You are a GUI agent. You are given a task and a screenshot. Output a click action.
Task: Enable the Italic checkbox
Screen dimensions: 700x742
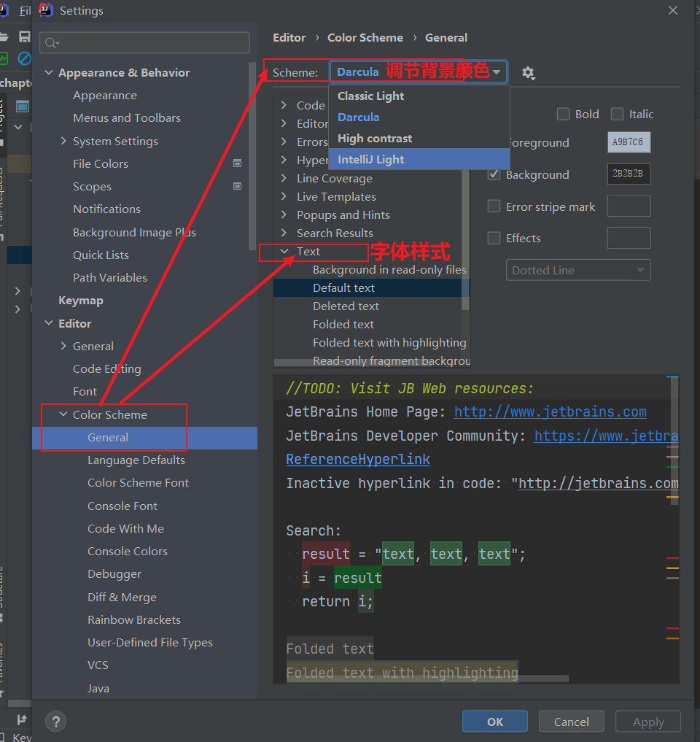(x=617, y=114)
